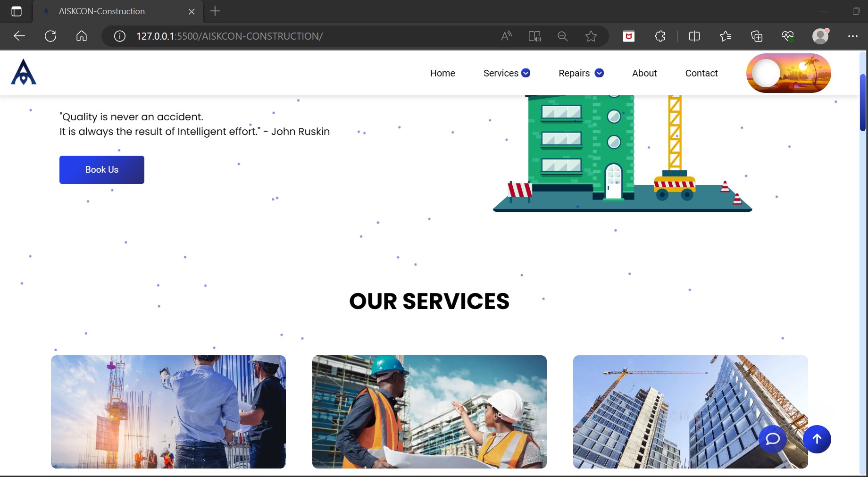This screenshot has height=477, width=868.
Task: Open the Contact menu item
Action: pyautogui.click(x=701, y=73)
